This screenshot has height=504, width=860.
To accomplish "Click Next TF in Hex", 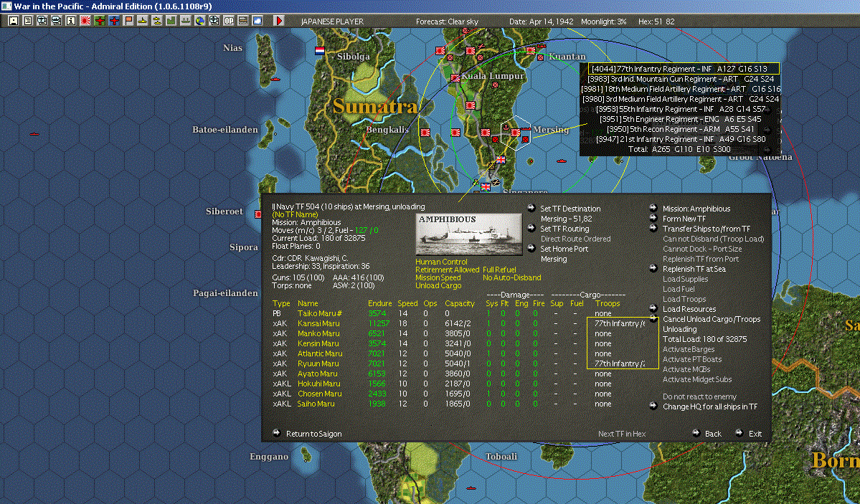I will (x=622, y=433).
